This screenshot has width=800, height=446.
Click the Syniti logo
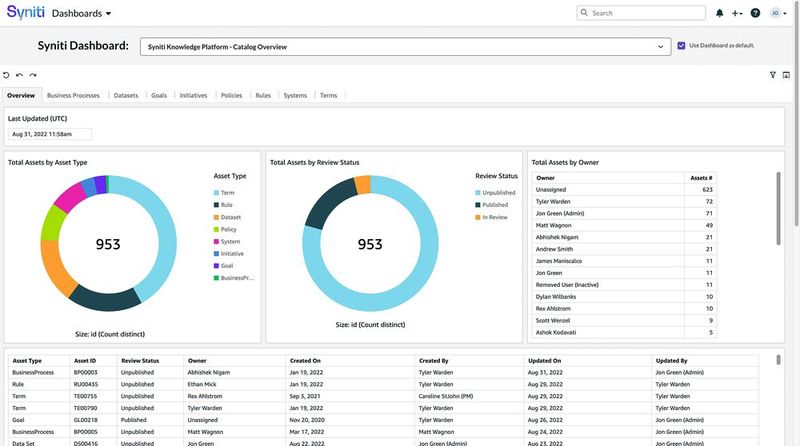click(x=23, y=14)
